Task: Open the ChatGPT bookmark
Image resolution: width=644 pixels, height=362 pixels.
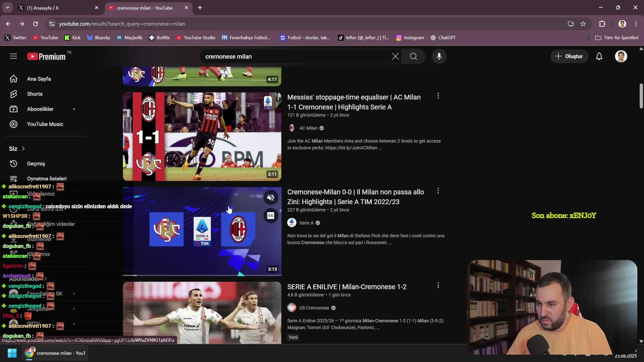Action: 443,38
